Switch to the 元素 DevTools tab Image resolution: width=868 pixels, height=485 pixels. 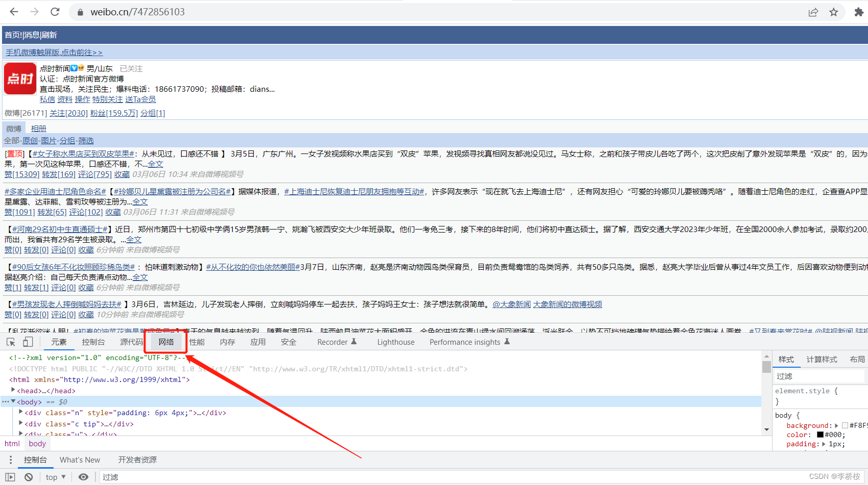[59, 342]
